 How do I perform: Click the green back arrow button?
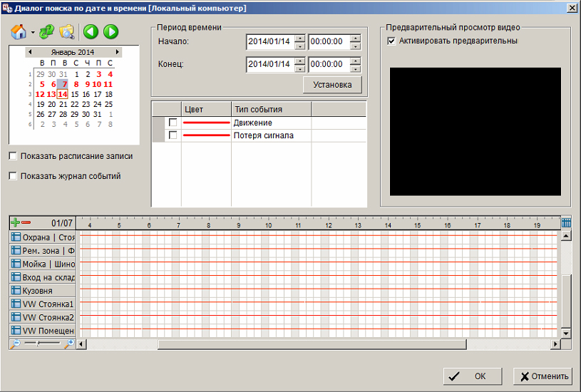[x=91, y=31]
